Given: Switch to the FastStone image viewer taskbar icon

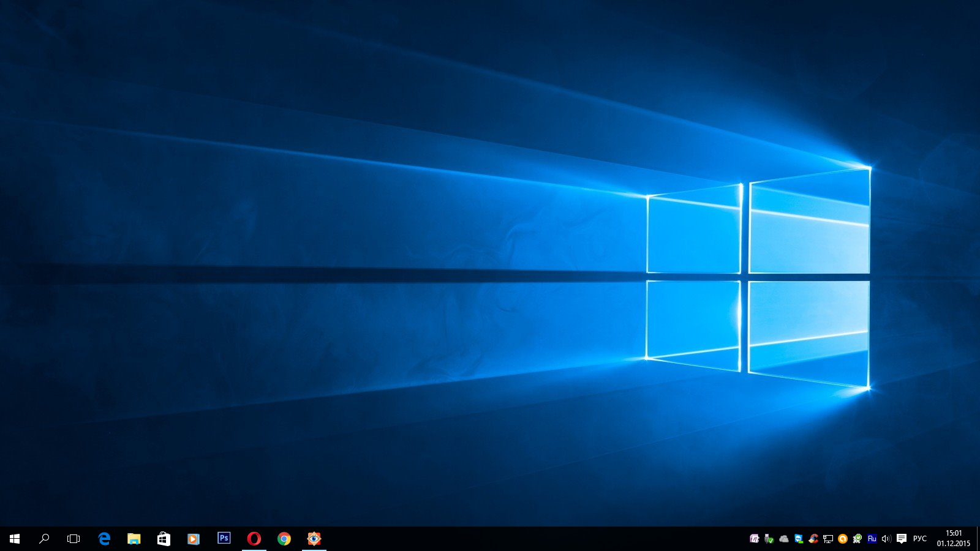Looking at the screenshot, I should (314, 539).
